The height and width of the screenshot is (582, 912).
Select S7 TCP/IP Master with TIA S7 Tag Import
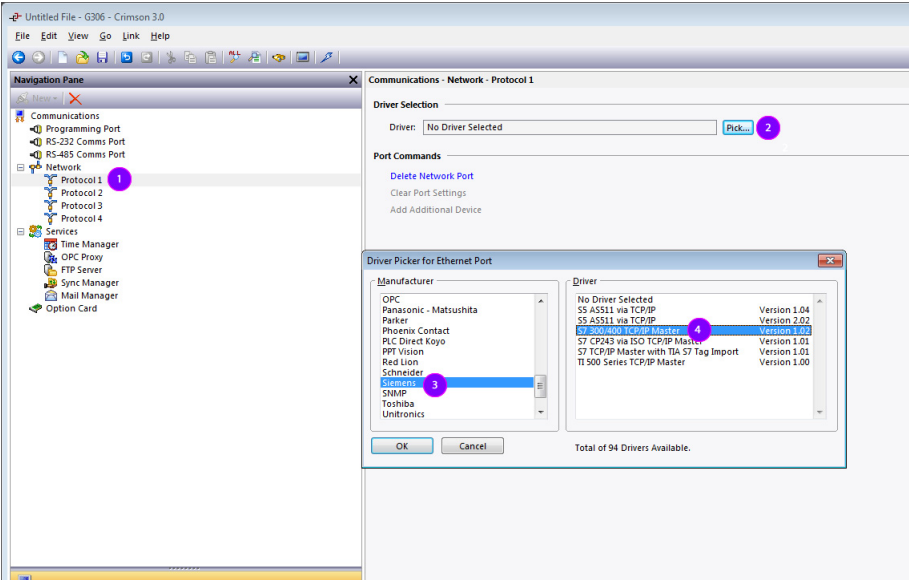[693, 352]
